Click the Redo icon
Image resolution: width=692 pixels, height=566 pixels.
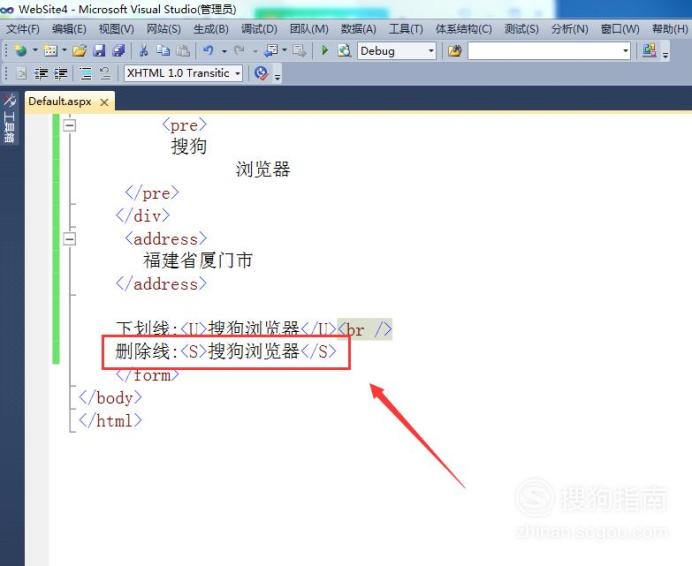[x=239, y=51]
